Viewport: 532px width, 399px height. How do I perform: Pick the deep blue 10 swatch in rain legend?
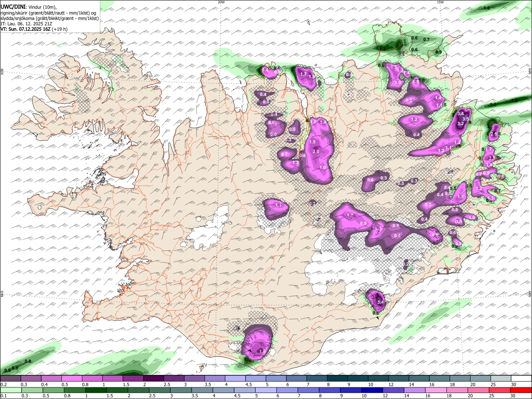click(x=372, y=390)
